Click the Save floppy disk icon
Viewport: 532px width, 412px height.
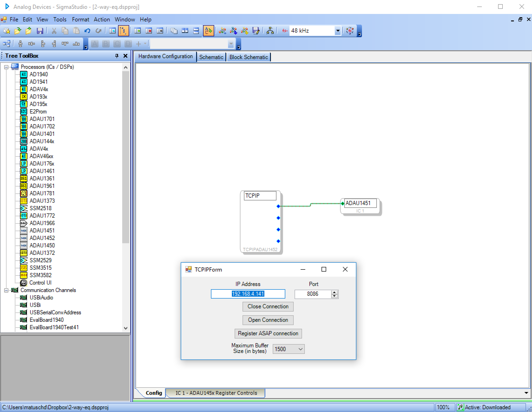(x=40, y=31)
